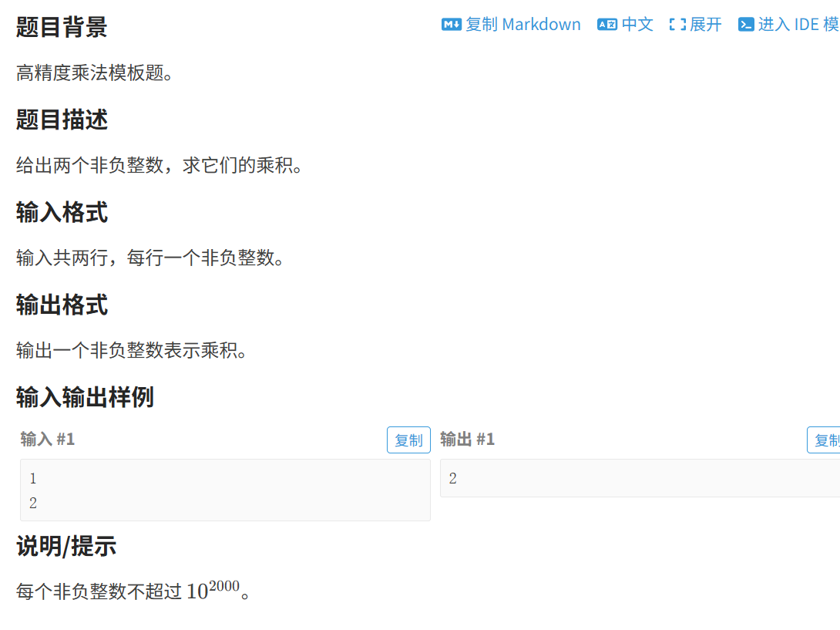Viewport: 840px width, 630px height.
Task: Click inside the 输入 #1 sample code box
Action: [x=225, y=490]
